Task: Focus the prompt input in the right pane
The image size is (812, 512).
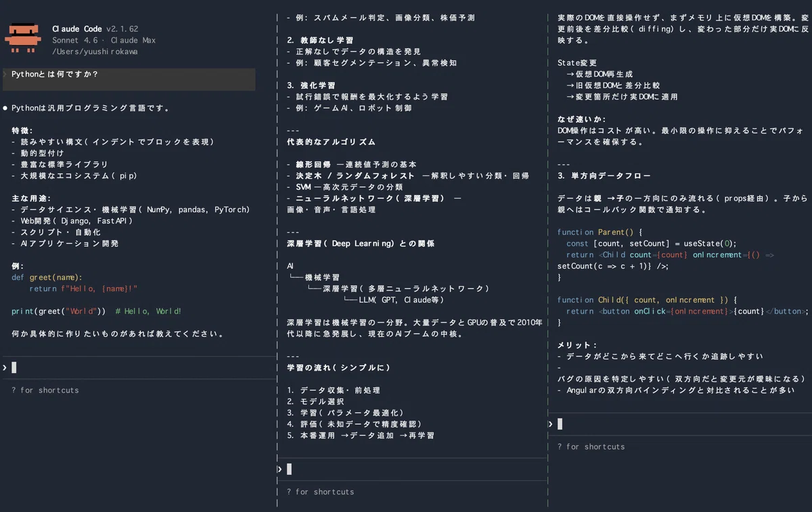Action: 679,424
